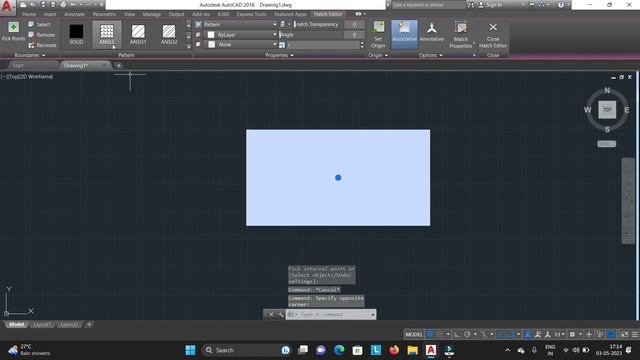This screenshot has width=640, height=360.
Task: Click the hatch scale stepper arrows
Action: [x=362, y=45]
